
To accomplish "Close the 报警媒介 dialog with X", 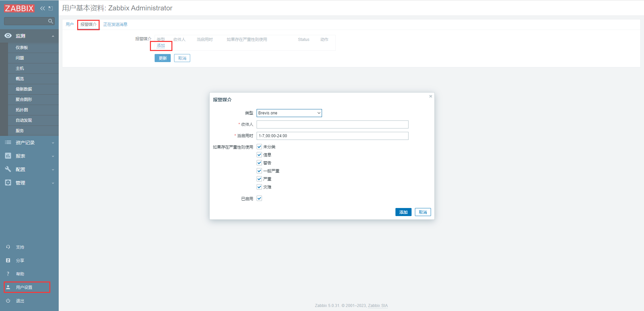I will 431,97.
